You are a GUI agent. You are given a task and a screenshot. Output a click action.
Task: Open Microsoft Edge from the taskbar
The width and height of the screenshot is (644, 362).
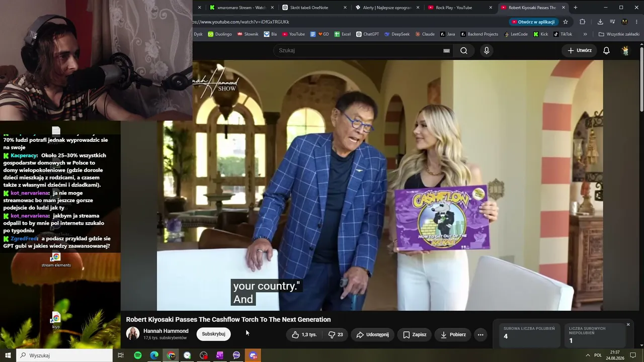point(154,355)
